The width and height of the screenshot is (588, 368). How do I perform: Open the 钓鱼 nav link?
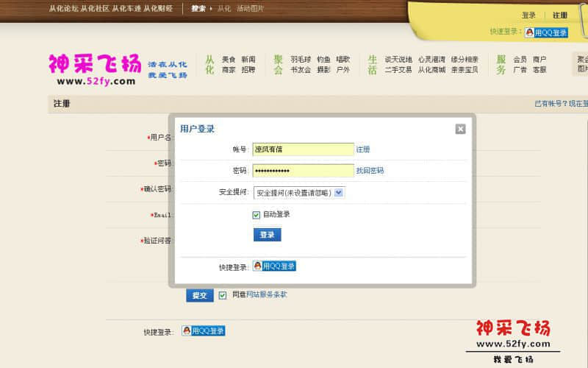(323, 60)
